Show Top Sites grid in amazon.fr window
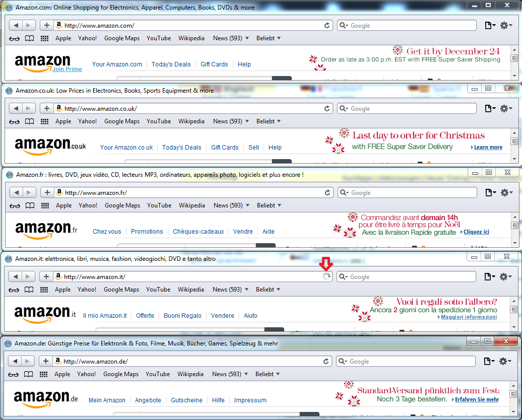 tap(45, 205)
